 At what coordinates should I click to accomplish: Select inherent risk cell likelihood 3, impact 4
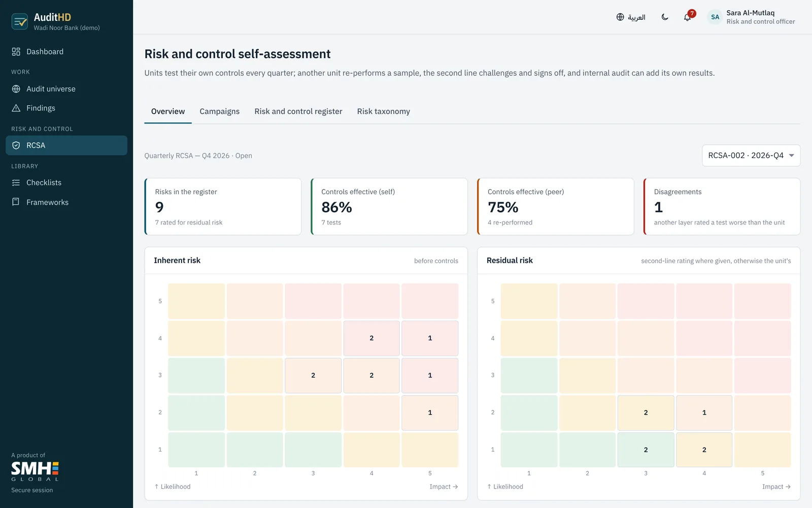(371, 375)
